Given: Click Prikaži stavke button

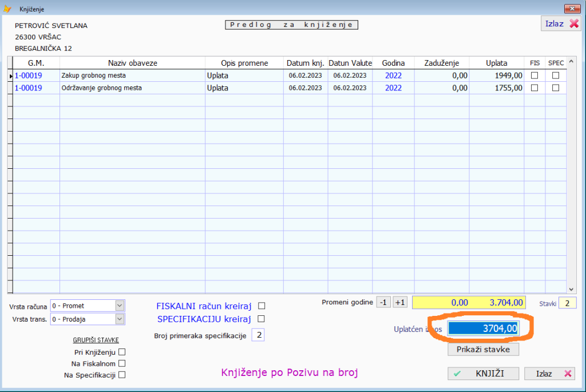Looking at the screenshot, I should [x=484, y=349].
